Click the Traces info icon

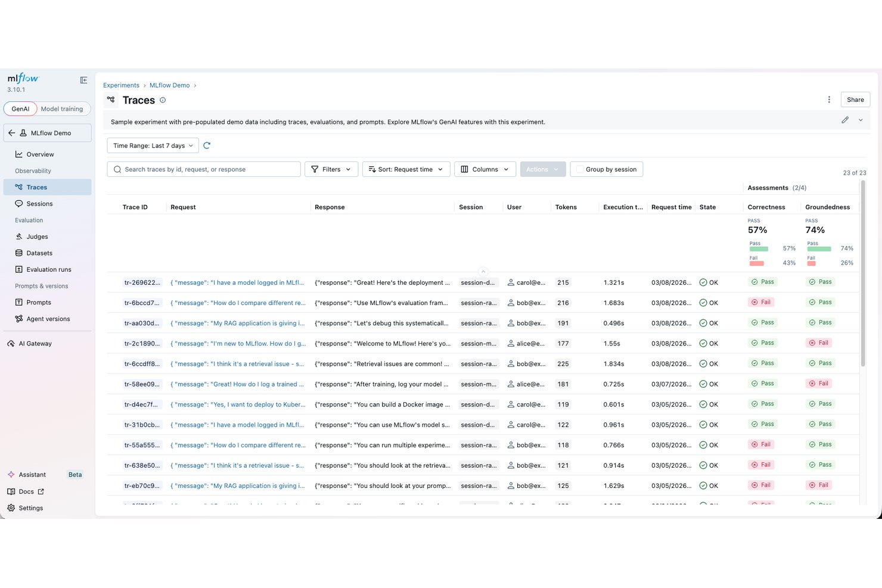163,100
